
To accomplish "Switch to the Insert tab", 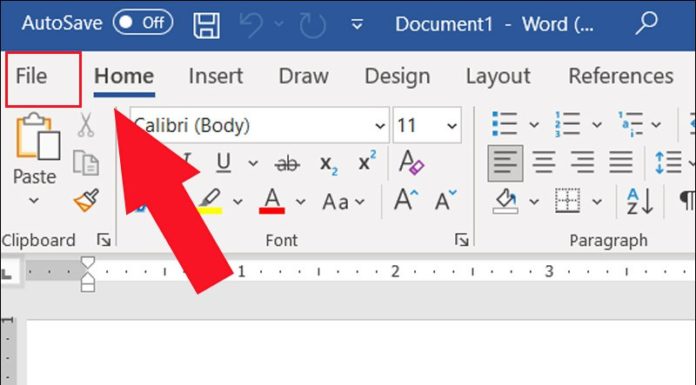I will point(216,76).
